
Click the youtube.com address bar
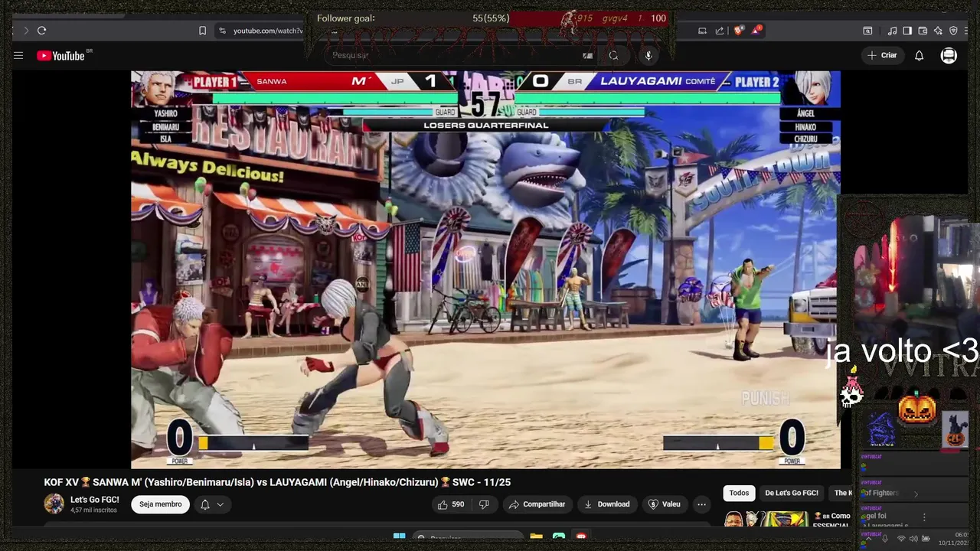click(x=267, y=31)
